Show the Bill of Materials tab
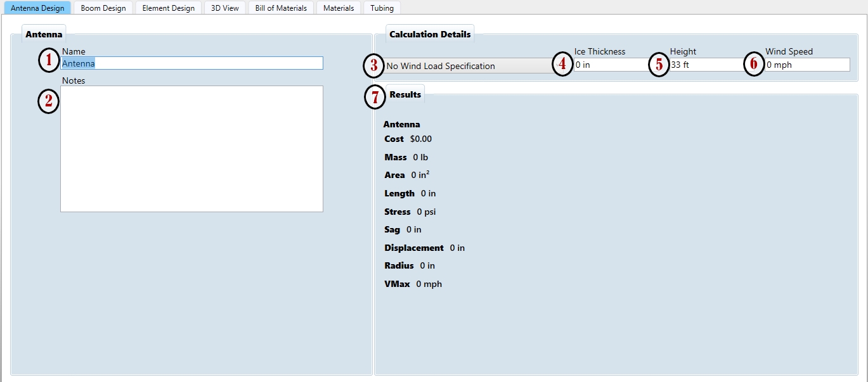868x382 pixels. tap(280, 8)
